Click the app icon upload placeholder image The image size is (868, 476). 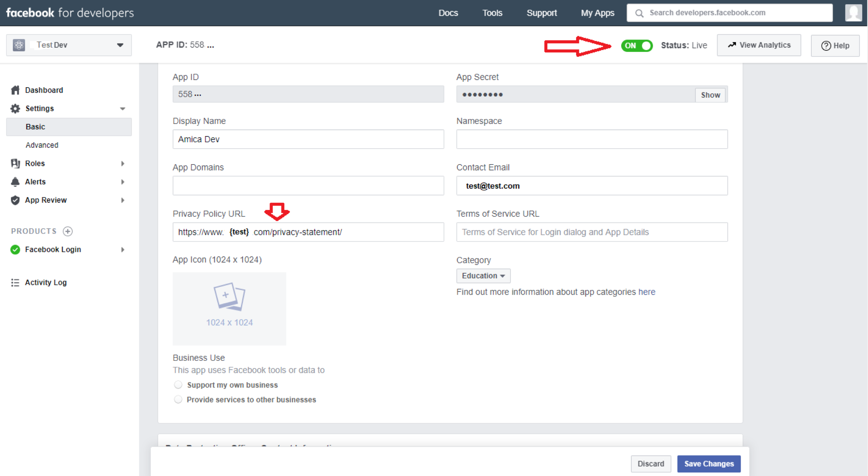(229, 309)
